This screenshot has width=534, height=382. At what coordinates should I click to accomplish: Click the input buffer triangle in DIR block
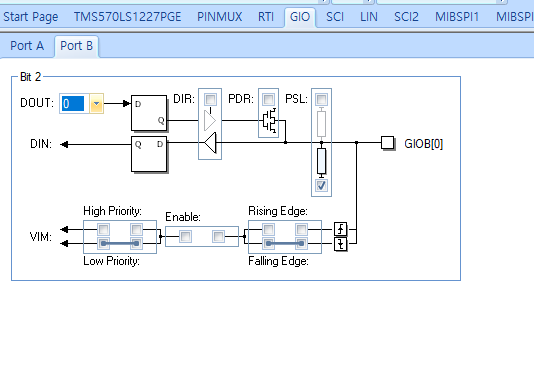coord(210,143)
